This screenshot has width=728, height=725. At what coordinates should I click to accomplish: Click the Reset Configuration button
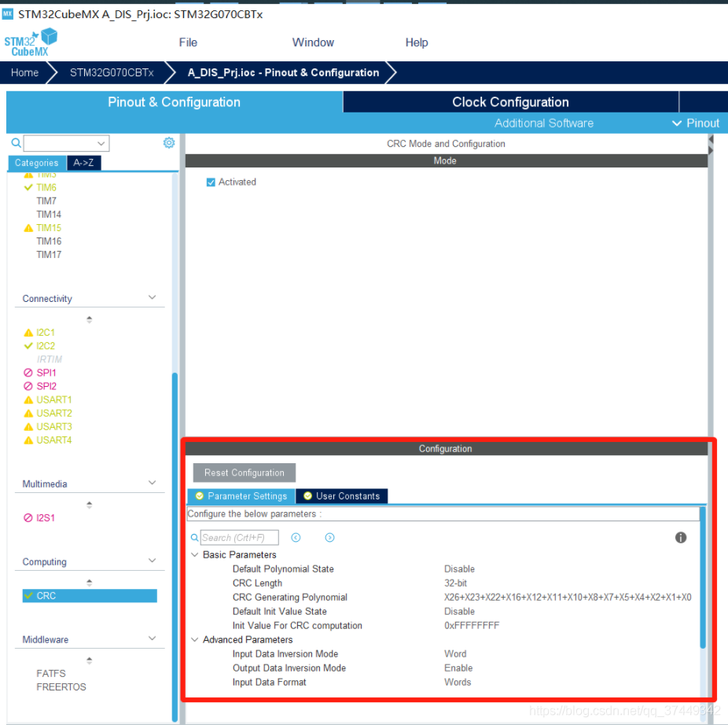coord(245,473)
